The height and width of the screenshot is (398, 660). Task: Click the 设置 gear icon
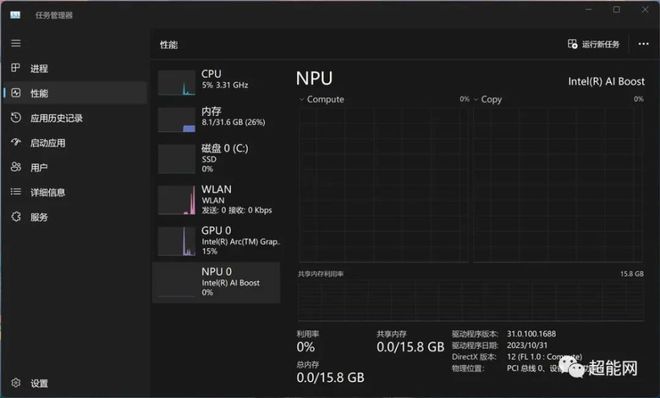(16, 382)
